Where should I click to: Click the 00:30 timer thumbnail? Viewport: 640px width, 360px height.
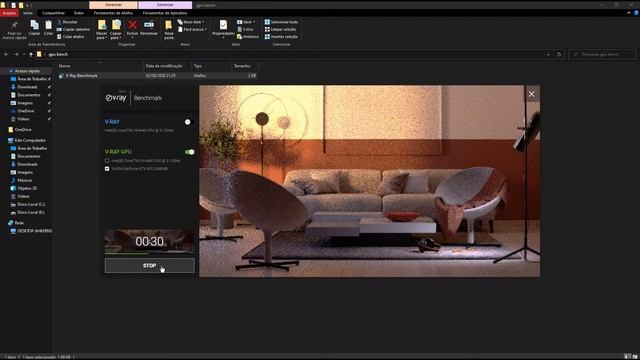149,241
